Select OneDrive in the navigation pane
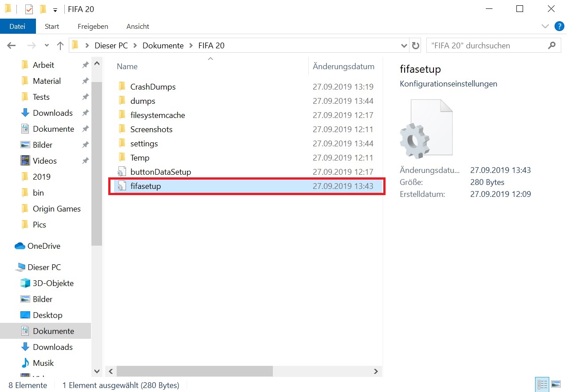The image size is (567, 392). coord(43,246)
